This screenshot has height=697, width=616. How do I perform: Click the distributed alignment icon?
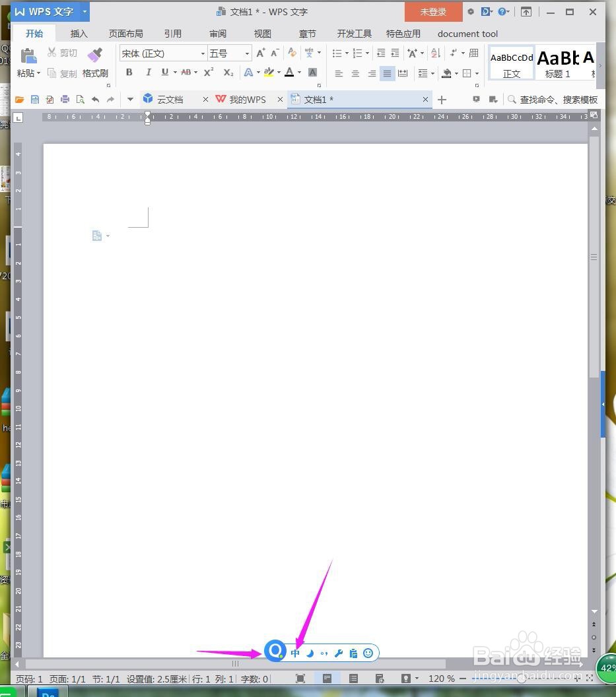(403, 73)
